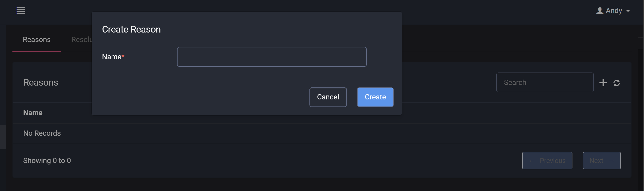Click the Create Reason dialog title
Viewport: 644px width, 191px height.
click(131, 29)
